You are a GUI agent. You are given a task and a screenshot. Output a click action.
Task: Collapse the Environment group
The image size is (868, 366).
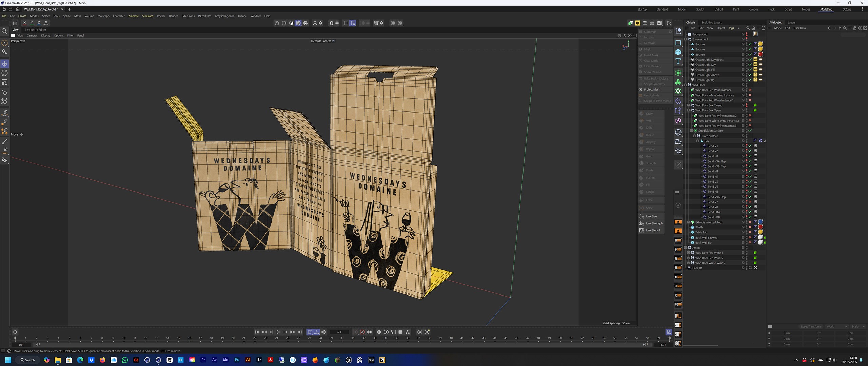(685, 39)
